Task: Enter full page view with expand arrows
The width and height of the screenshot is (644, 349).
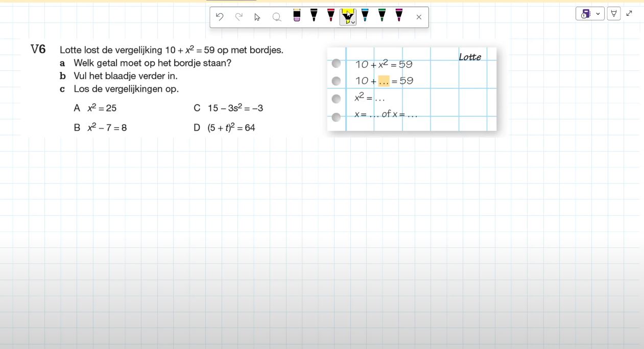Action: [629, 14]
